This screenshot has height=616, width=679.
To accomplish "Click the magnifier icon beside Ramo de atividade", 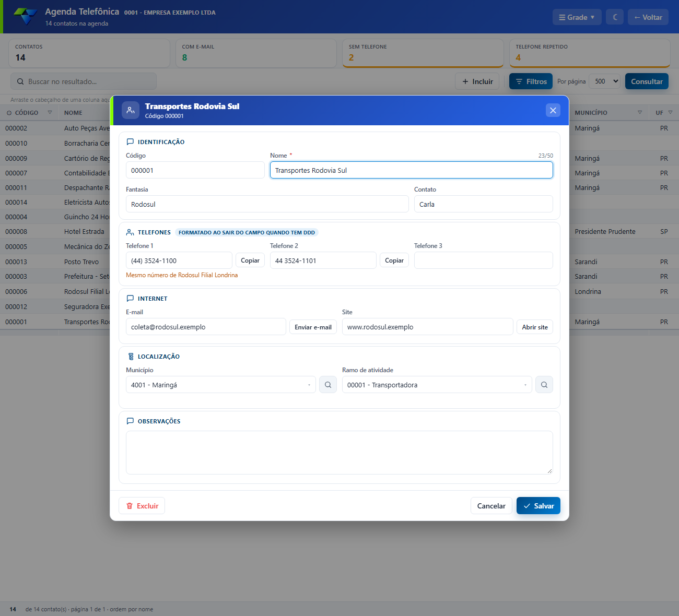I will [544, 385].
